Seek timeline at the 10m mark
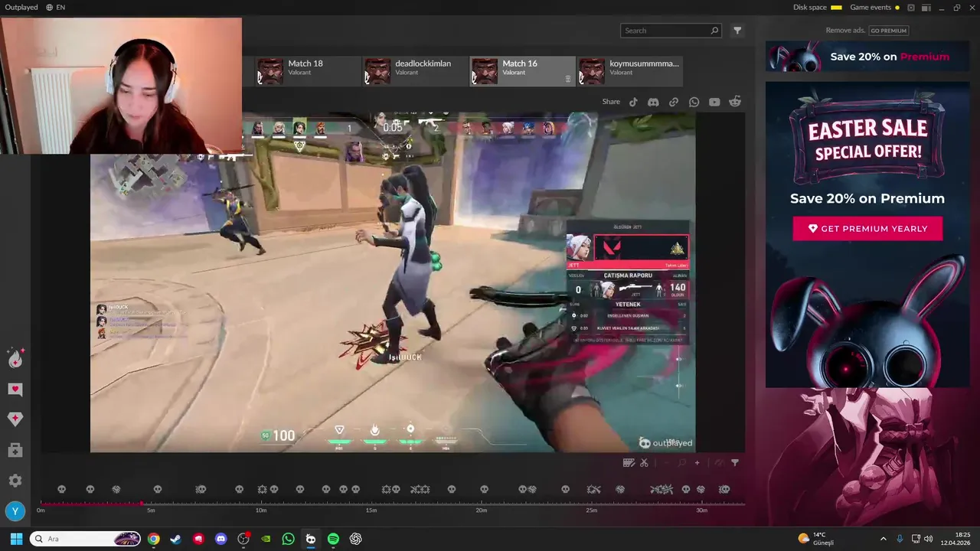This screenshot has width=980, height=551. point(261,504)
